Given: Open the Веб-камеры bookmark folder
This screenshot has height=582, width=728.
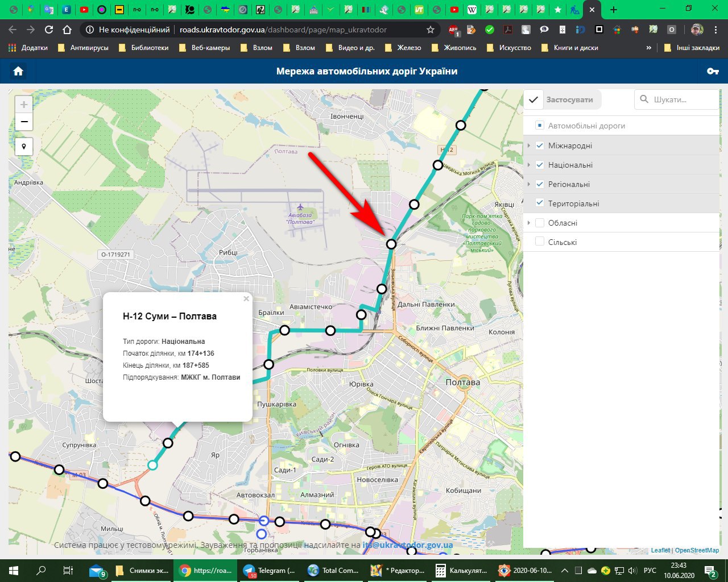Looking at the screenshot, I should (205, 48).
